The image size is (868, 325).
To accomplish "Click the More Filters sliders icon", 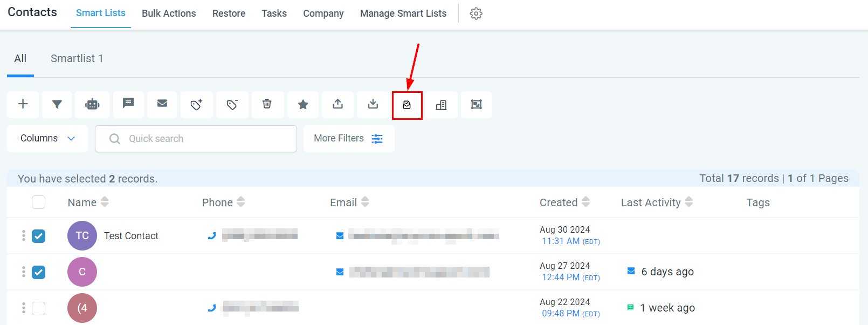I will tap(377, 139).
